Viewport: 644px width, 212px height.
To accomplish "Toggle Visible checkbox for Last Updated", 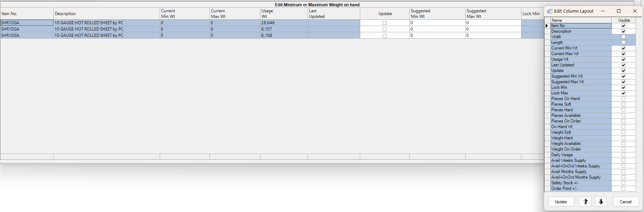I will [x=623, y=65].
